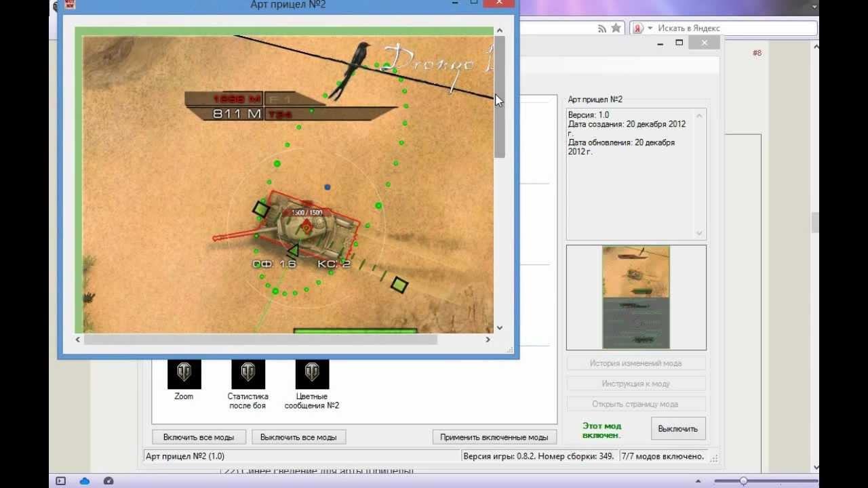Click the vertical scrollbar thumb in preview window
Image resolution: width=868 pixels, height=488 pixels.
[500, 97]
